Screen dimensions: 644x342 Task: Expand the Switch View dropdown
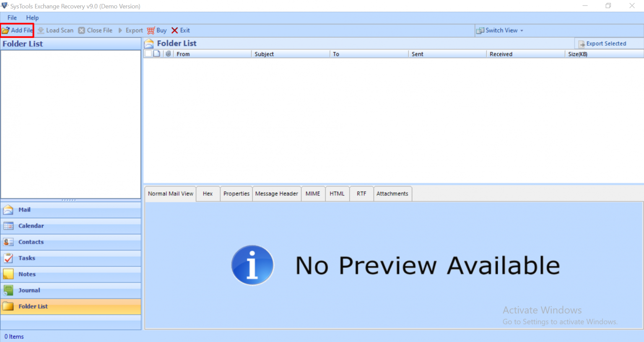522,31
